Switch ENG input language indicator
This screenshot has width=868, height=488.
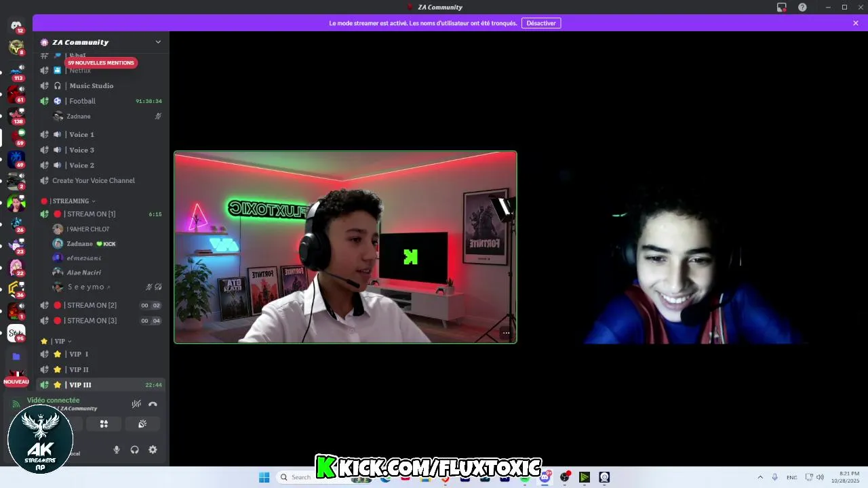point(791,477)
